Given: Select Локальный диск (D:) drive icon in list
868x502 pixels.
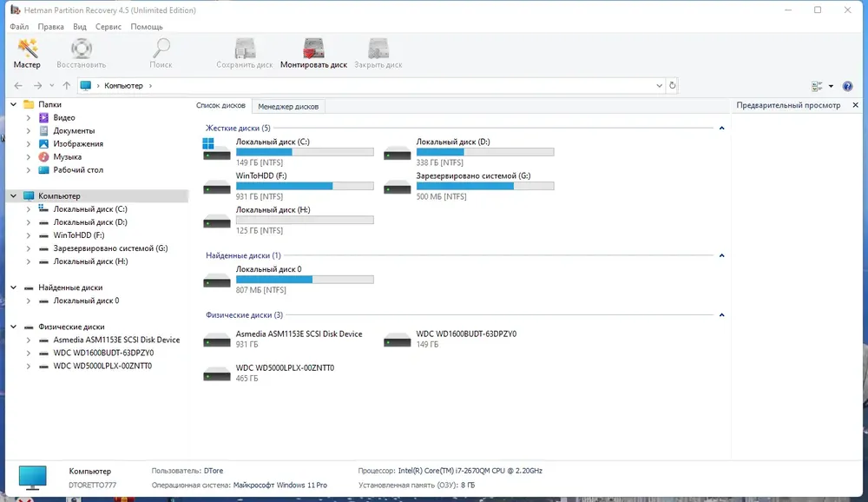Looking at the screenshot, I should coord(397,152).
